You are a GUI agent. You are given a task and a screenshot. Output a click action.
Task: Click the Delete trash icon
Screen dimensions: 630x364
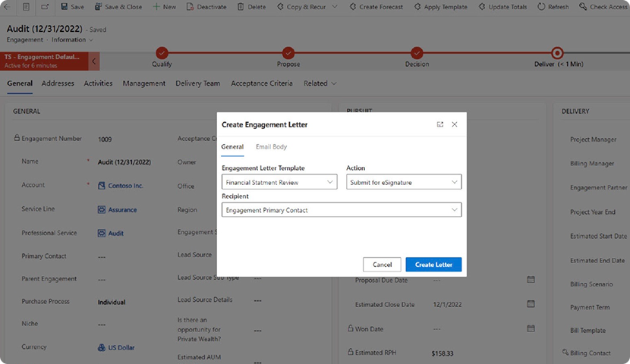pyautogui.click(x=241, y=7)
